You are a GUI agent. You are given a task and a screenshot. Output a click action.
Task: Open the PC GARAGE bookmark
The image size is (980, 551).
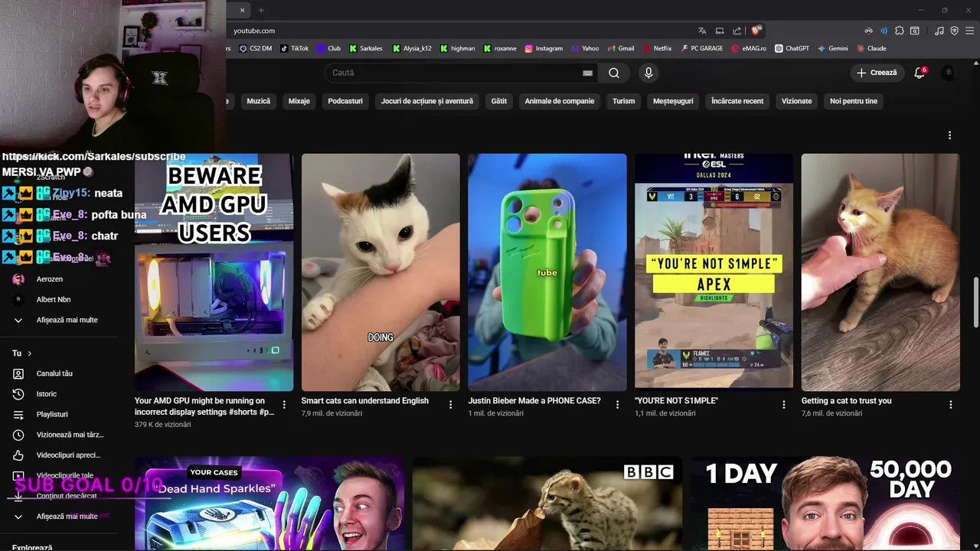(701, 48)
